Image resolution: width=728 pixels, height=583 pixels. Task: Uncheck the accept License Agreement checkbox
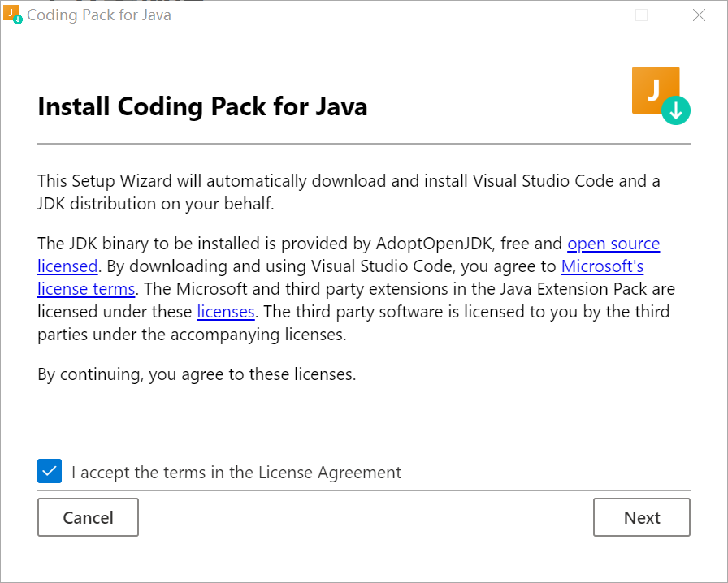click(50, 471)
